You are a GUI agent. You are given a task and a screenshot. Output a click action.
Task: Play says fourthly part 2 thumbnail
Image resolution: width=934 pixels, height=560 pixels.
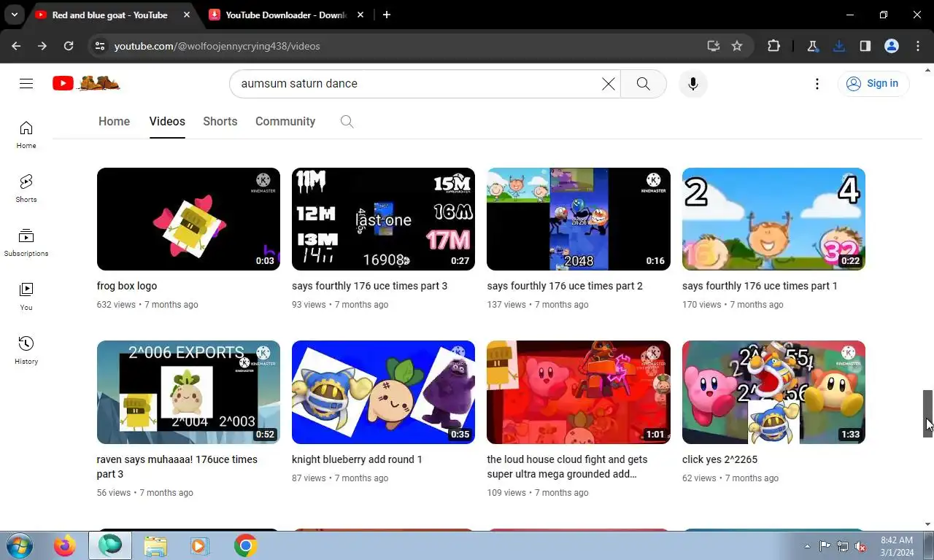(x=579, y=219)
